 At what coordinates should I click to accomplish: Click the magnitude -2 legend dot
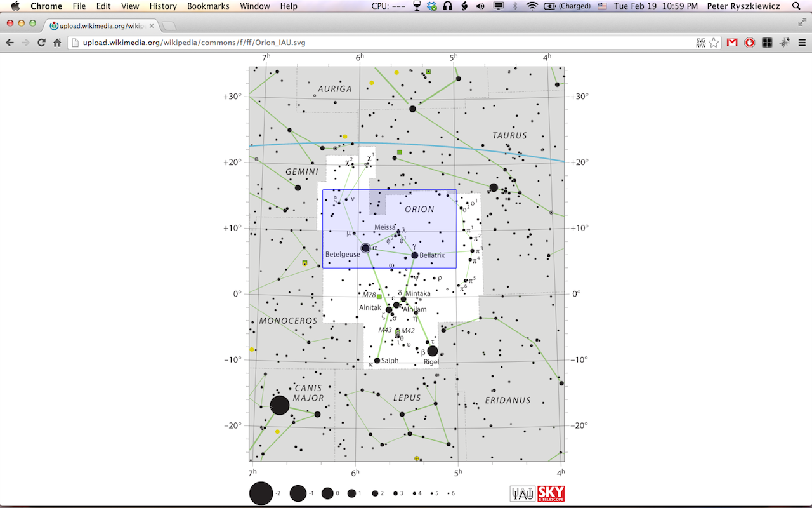tap(261, 493)
